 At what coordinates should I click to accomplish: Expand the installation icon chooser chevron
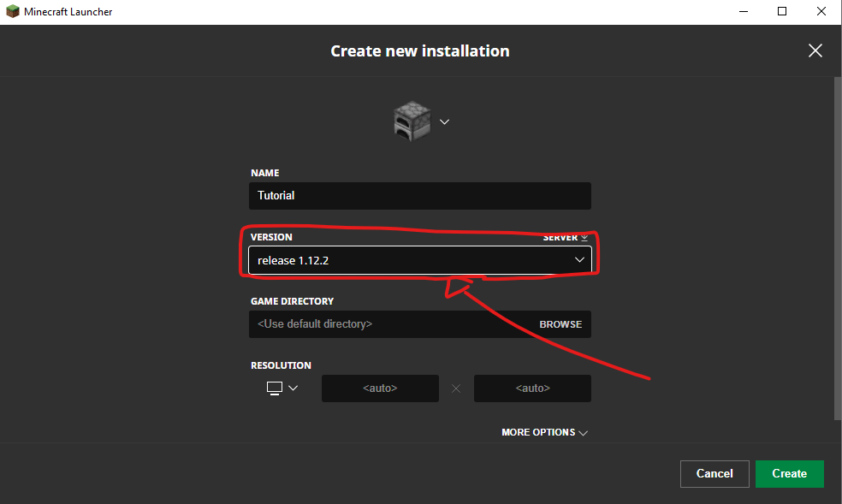tap(444, 122)
